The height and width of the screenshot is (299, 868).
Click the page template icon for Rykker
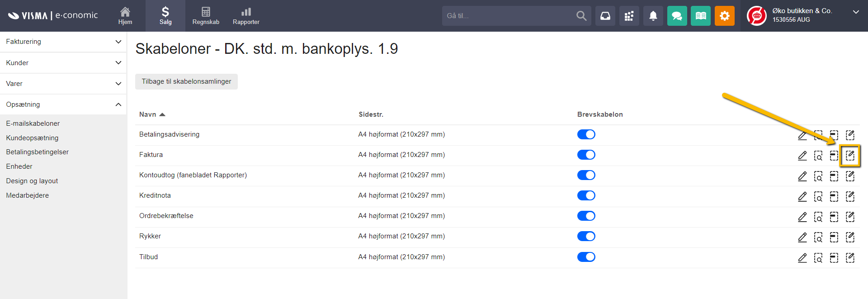(834, 237)
